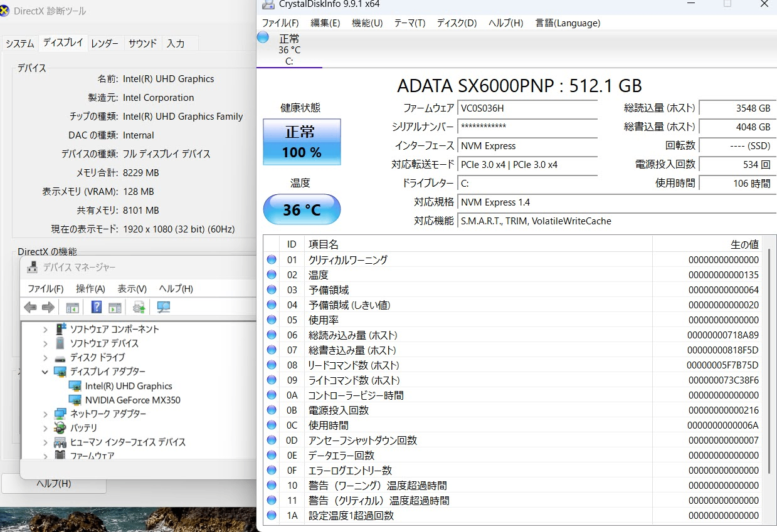Click the 項目名 column header
777x532 pixels.
pos(478,244)
